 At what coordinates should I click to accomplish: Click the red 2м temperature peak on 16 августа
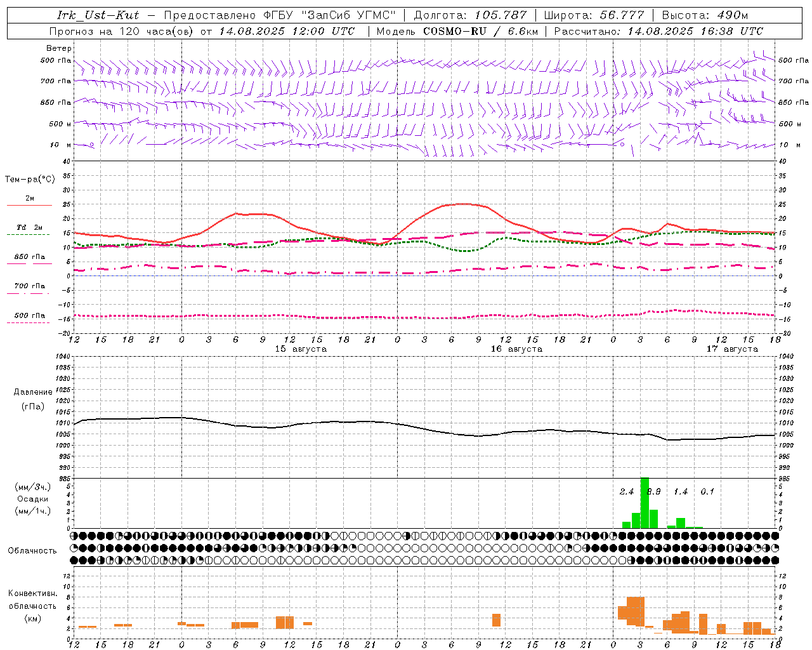464,204
